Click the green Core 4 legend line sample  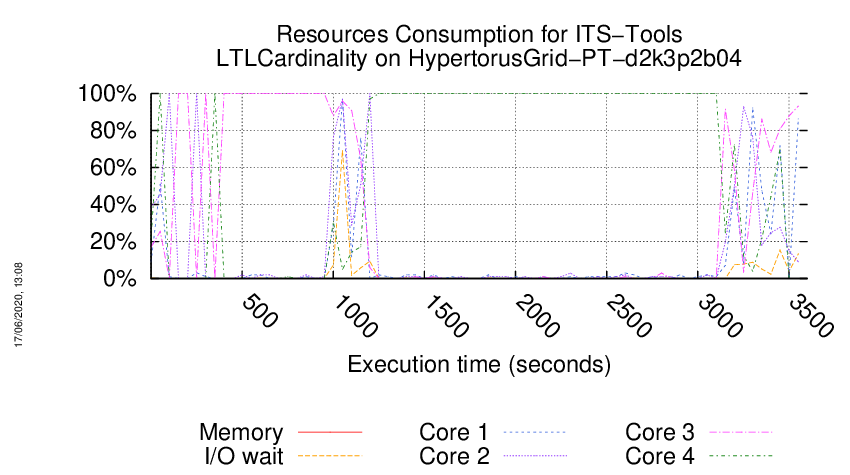tap(740, 456)
